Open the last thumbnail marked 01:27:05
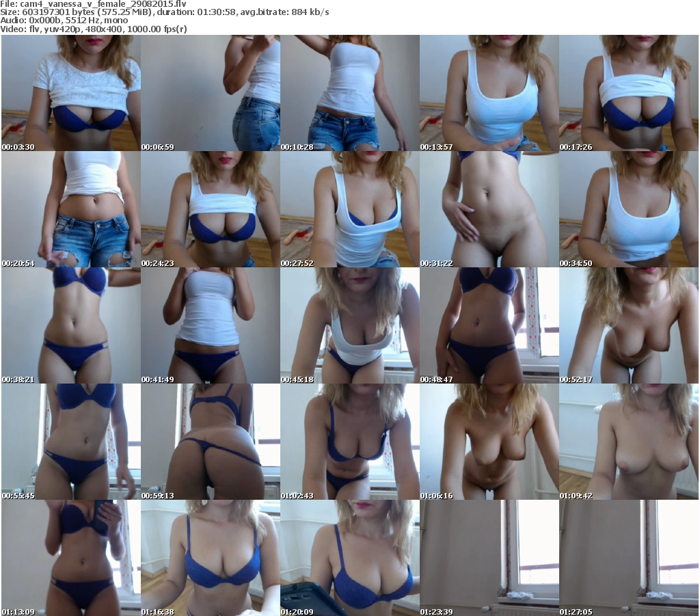The height and width of the screenshot is (616, 700). [x=629, y=557]
